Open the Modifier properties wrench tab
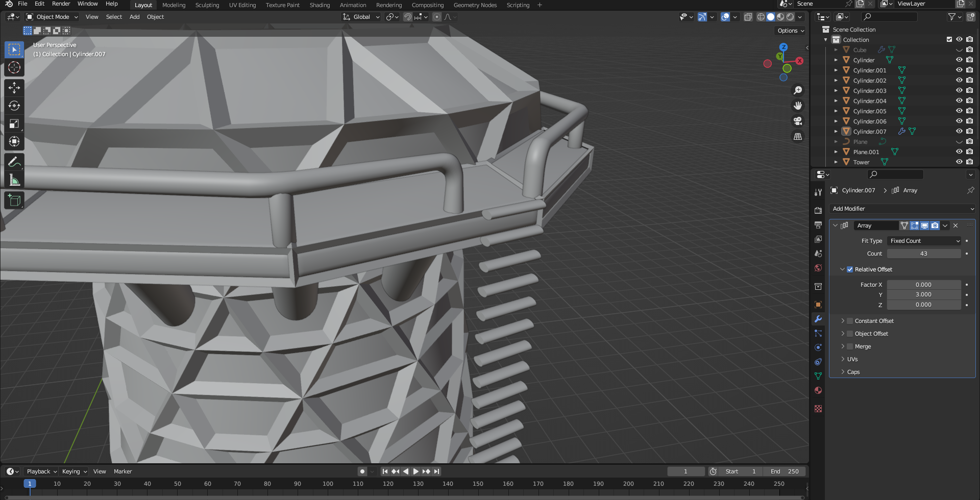The image size is (980, 500). click(x=818, y=319)
